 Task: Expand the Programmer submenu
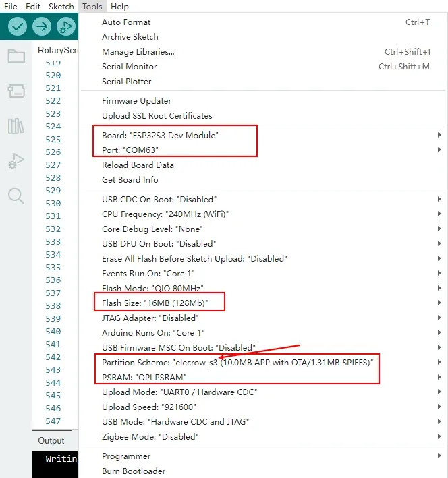(x=263, y=456)
